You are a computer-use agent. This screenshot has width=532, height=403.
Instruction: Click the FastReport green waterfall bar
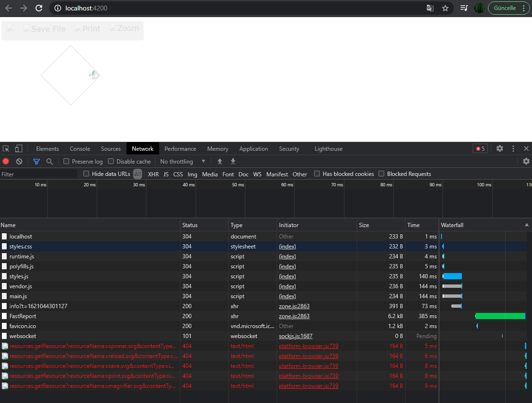[500, 316]
